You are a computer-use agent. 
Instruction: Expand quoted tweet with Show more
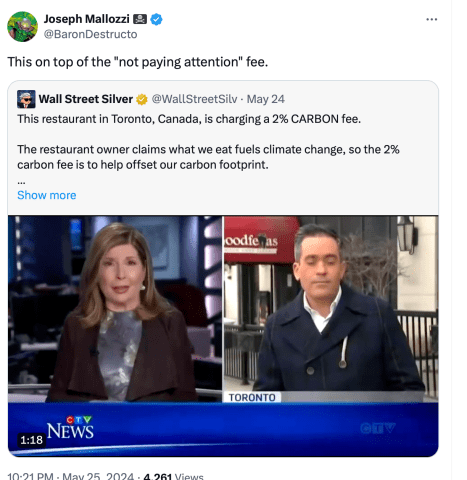coord(47,195)
